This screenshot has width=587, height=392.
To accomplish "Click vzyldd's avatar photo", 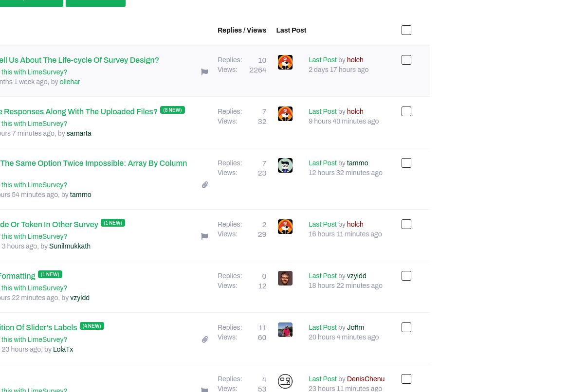I will point(285,278).
